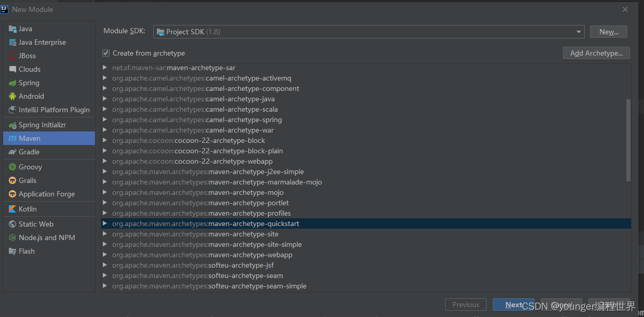644x317 pixels.
Task: Select maven-archetype-j2ee-simple row
Action: (366, 171)
